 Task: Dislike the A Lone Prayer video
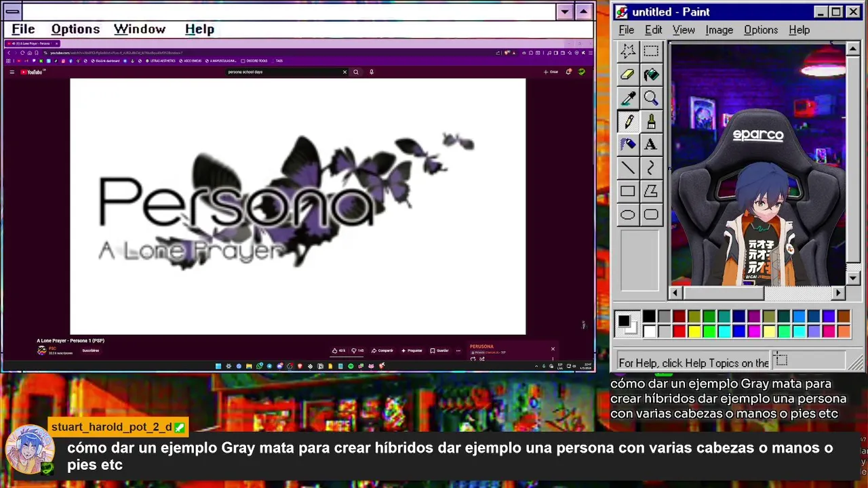click(357, 350)
